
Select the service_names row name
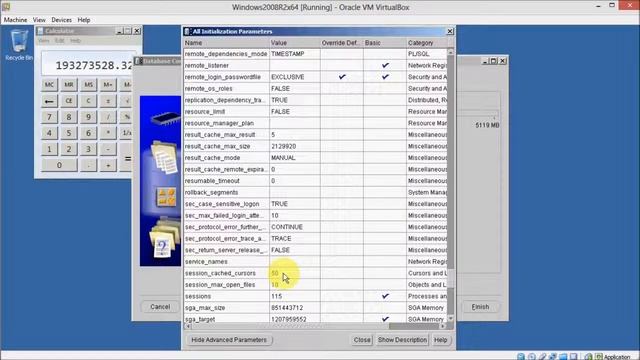[x=206, y=262]
